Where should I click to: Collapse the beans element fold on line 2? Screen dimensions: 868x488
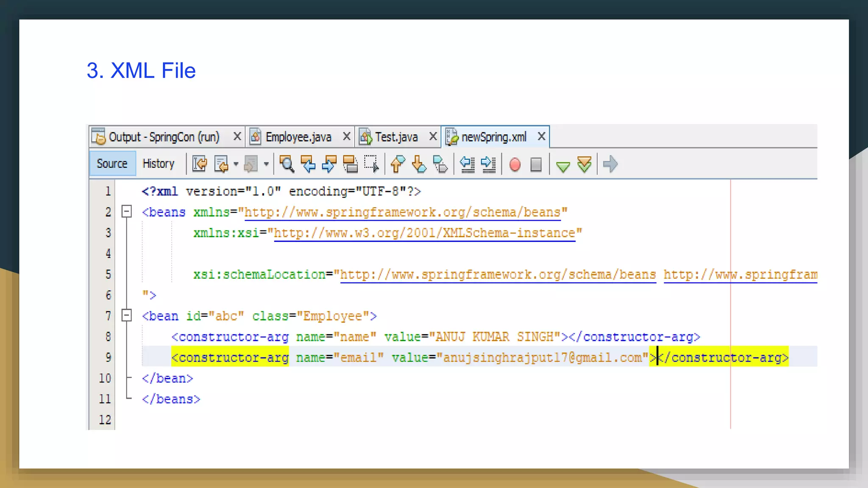[126, 211]
